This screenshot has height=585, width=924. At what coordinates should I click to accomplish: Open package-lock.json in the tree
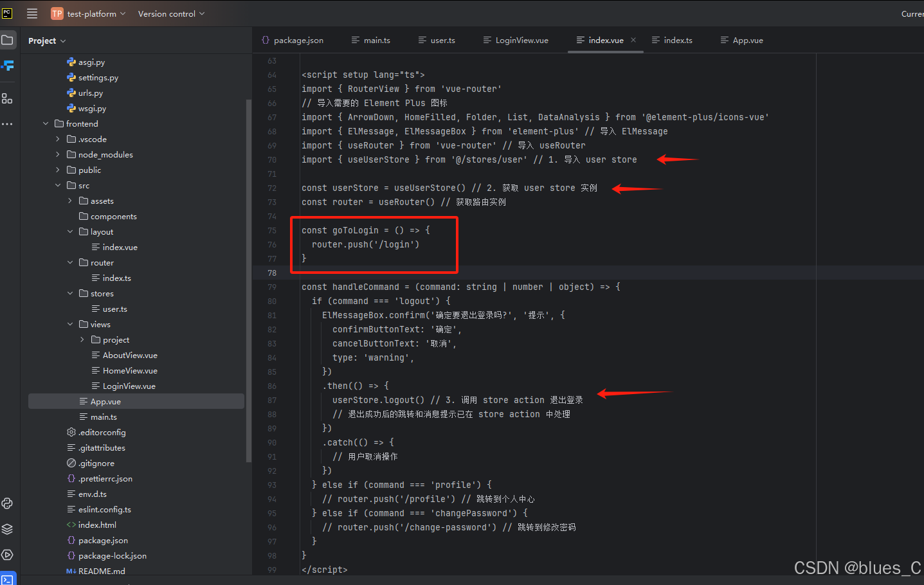pos(107,555)
